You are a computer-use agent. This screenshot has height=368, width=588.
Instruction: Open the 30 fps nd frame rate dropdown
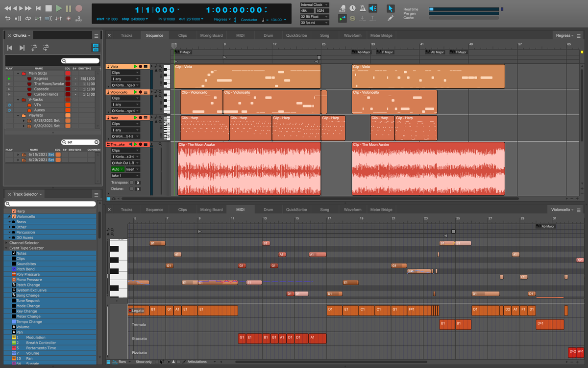315,23
